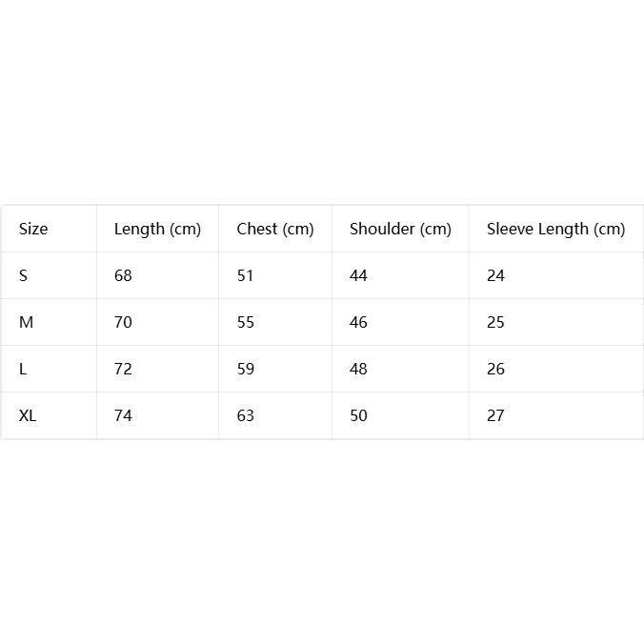Select the Shoulder (cm) header

coord(400,230)
